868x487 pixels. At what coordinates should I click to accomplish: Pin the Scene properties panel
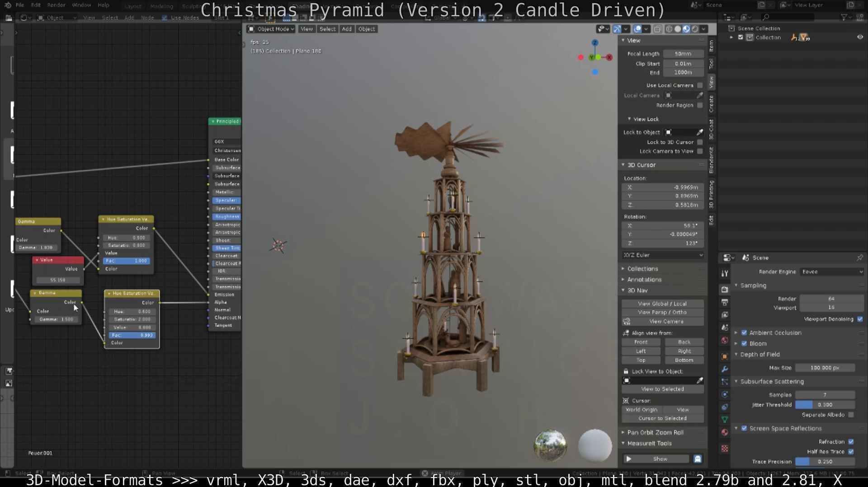click(859, 258)
